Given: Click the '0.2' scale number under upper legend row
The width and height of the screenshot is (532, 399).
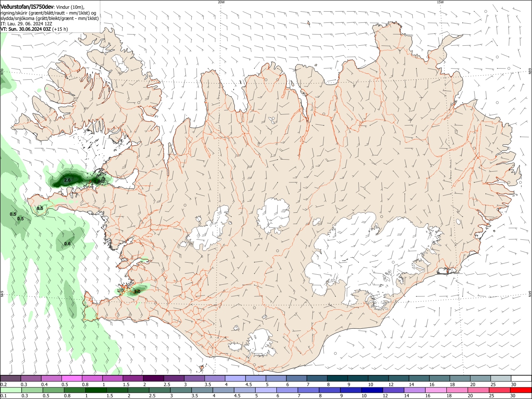Looking at the screenshot, I should [3, 384].
